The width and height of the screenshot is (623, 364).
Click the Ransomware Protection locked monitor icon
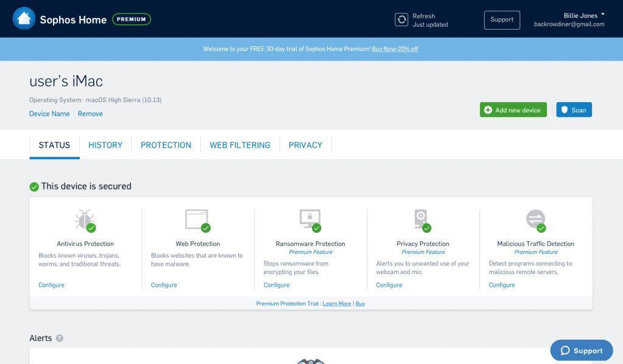coord(310,221)
